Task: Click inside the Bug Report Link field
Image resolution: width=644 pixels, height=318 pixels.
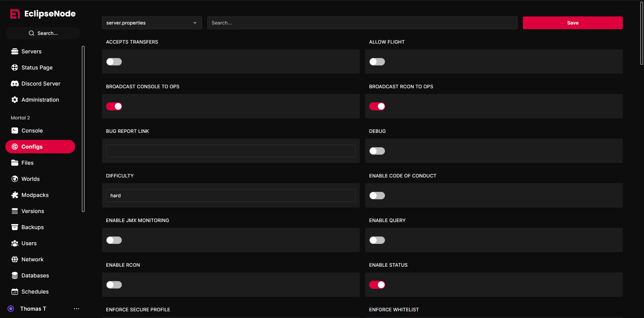Action: [x=231, y=151]
